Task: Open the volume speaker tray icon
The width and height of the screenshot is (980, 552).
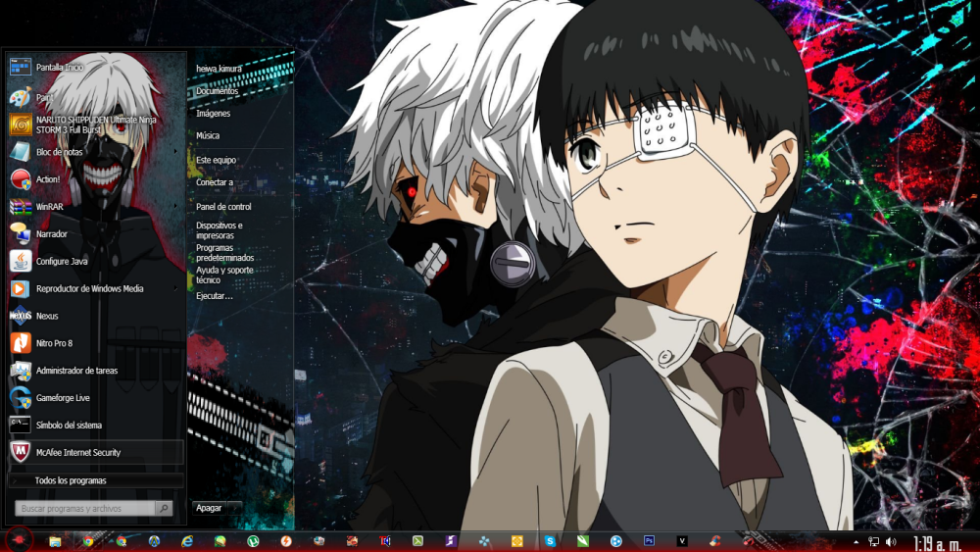Action: 891,542
